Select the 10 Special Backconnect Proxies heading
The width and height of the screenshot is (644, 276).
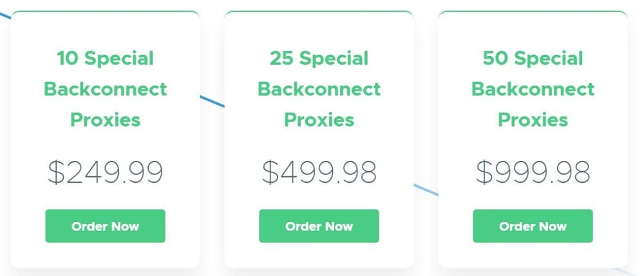coord(105,89)
